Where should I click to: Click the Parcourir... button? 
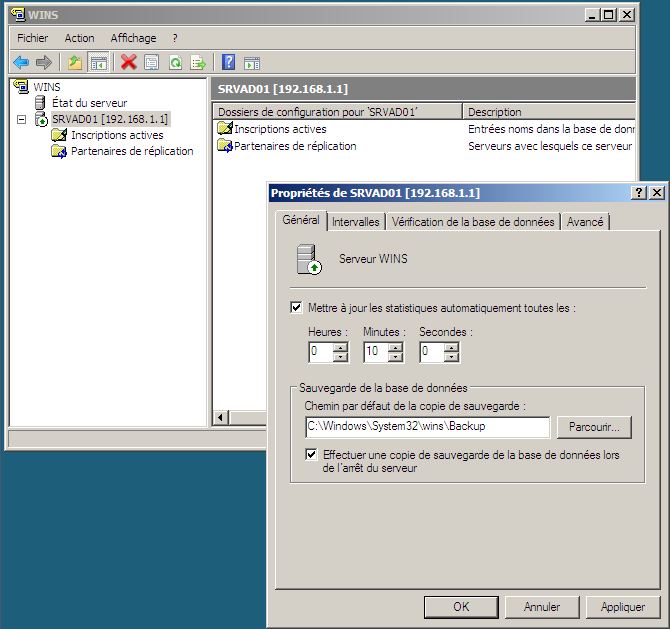click(594, 427)
